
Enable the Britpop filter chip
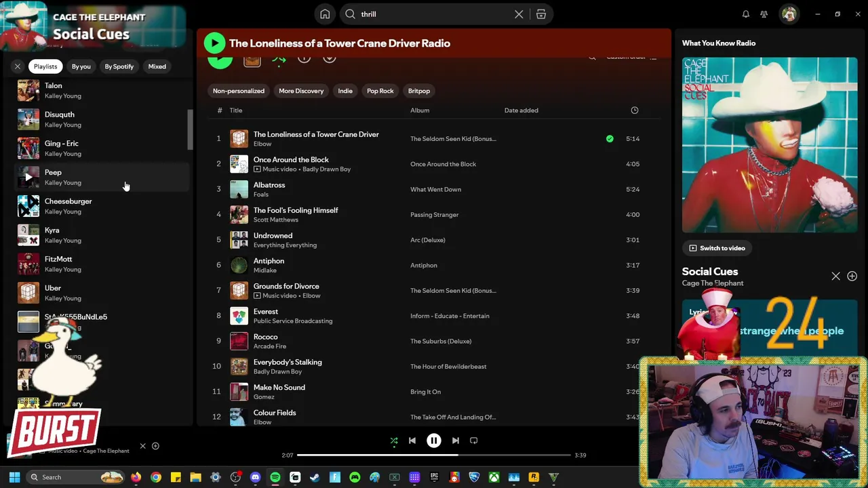419,91
